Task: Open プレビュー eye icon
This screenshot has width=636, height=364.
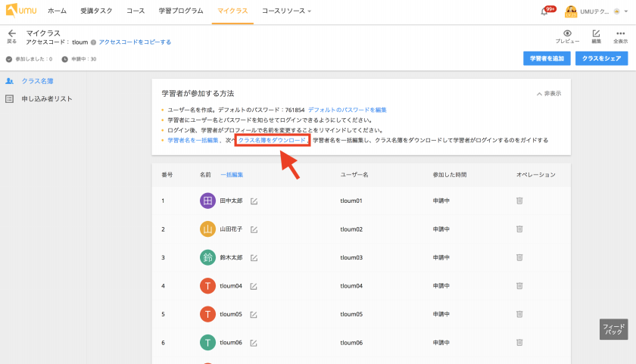Action: 567,33
